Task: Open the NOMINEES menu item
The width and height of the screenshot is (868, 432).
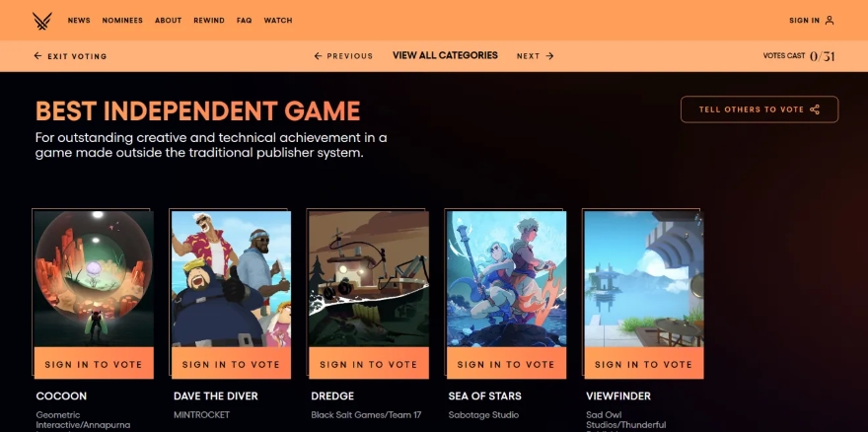Action: [122, 21]
